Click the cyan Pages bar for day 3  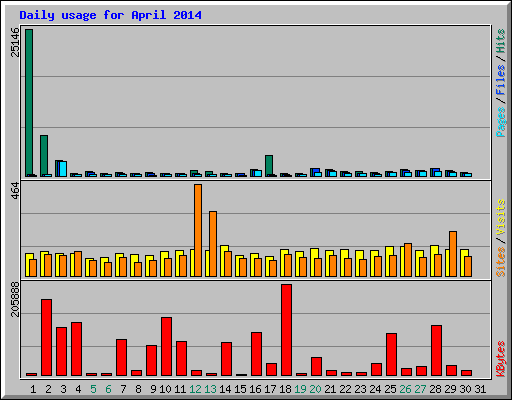[x=63, y=169]
